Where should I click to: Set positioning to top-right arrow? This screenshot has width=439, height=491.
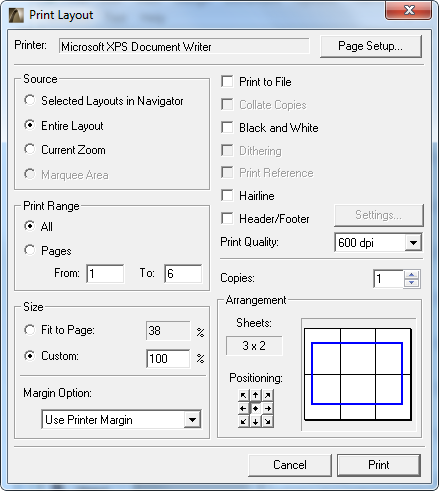click(x=268, y=395)
